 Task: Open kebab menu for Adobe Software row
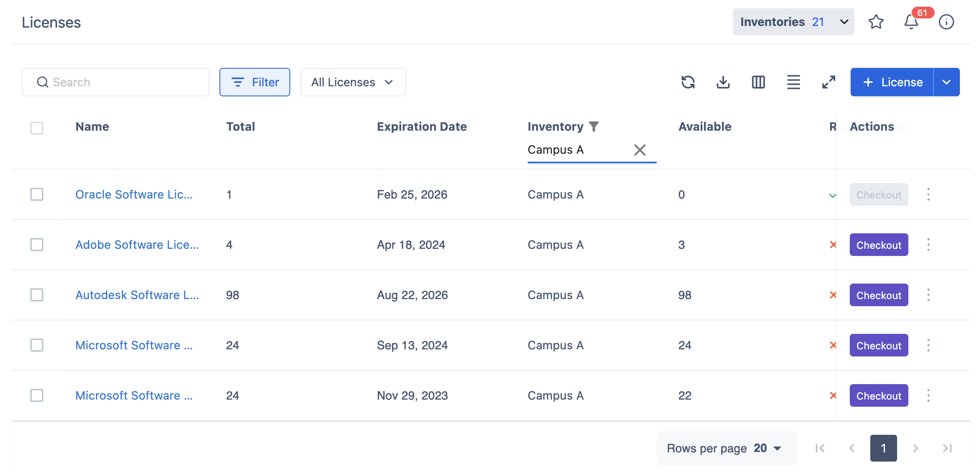[928, 245]
